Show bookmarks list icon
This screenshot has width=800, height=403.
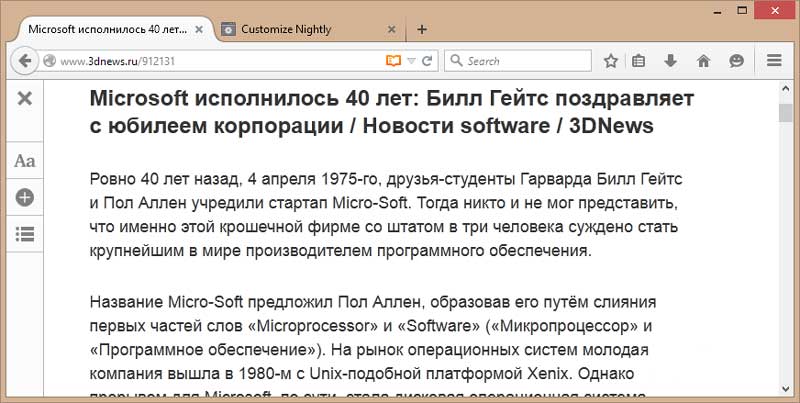(x=638, y=61)
